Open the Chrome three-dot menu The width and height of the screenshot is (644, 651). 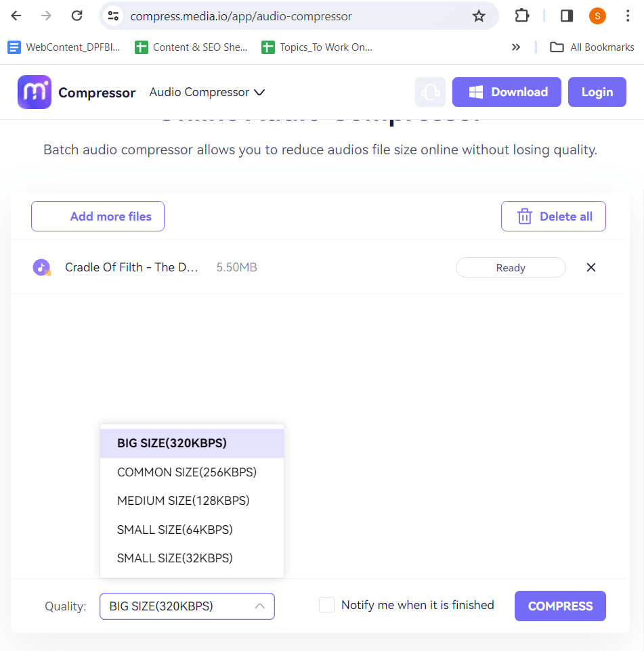[x=628, y=16]
